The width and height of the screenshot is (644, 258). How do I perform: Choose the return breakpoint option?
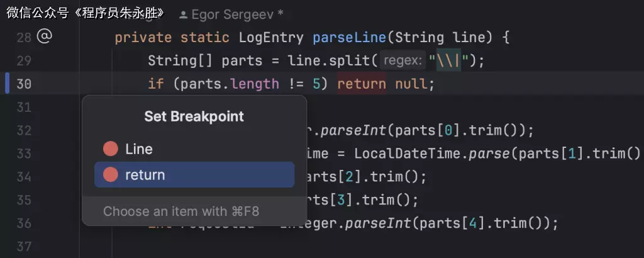click(x=145, y=175)
